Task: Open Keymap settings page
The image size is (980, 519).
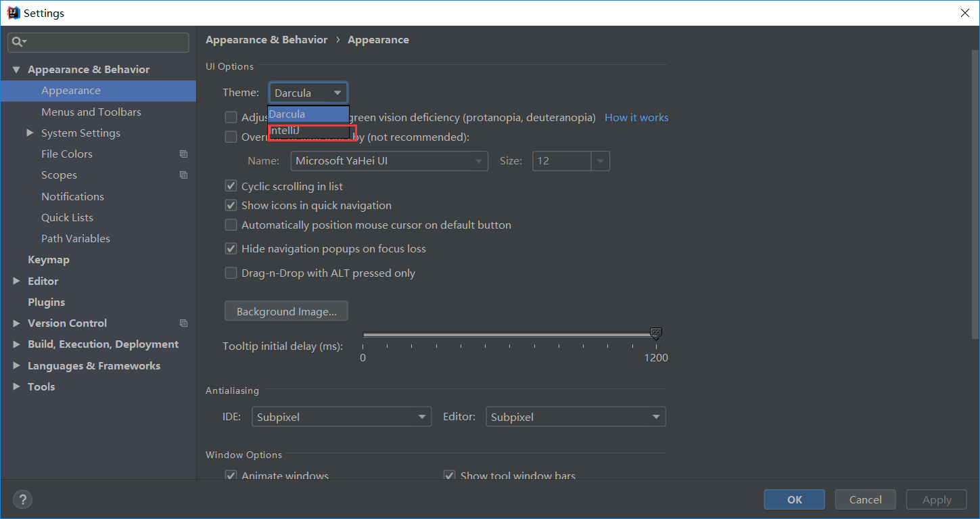Action: (x=49, y=260)
